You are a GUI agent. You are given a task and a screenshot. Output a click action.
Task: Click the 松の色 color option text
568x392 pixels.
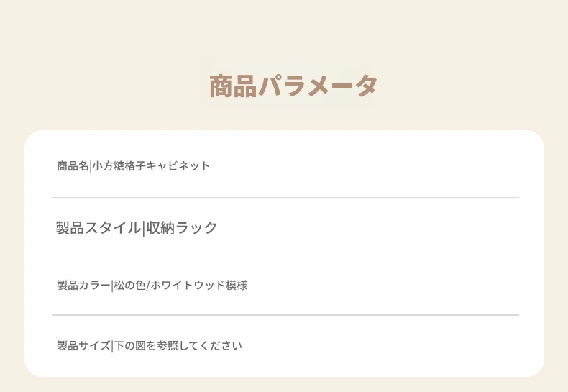(129, 285)
